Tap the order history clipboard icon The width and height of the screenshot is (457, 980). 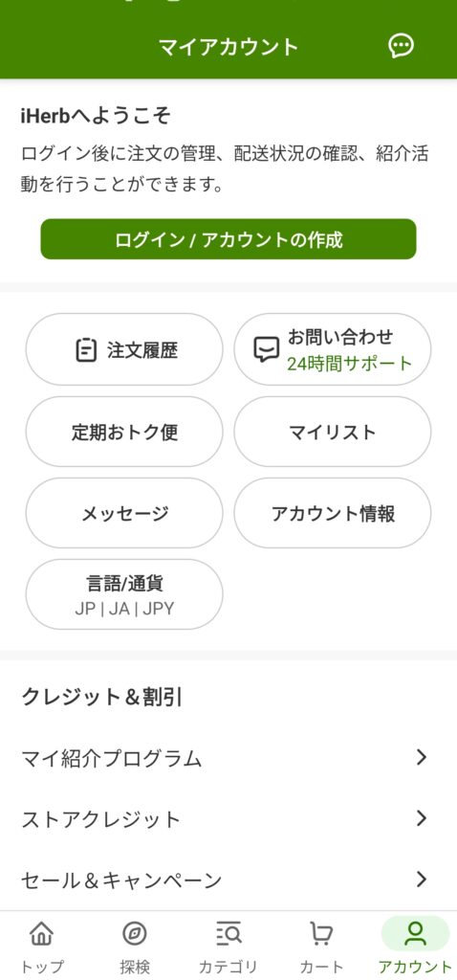pos(86,350)
